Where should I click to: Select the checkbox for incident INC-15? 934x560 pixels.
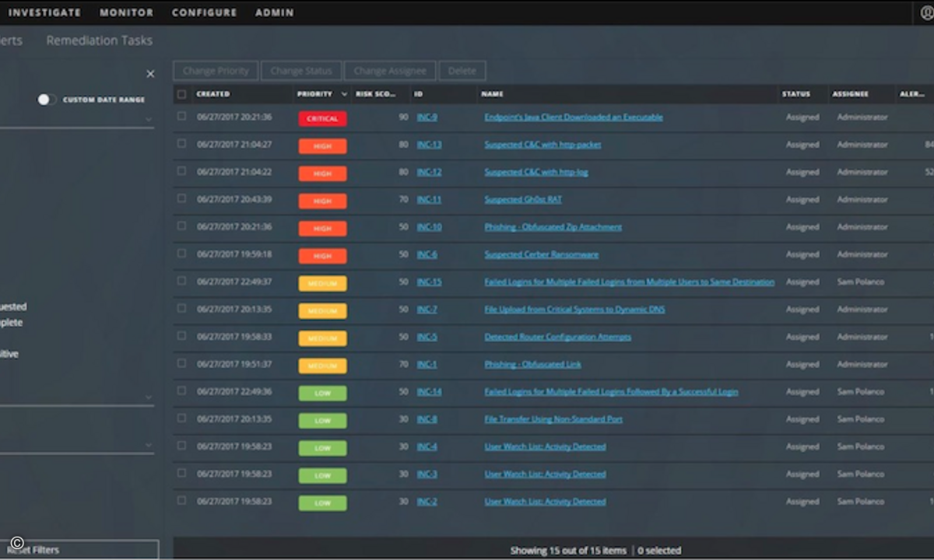[x=182, y=282]
